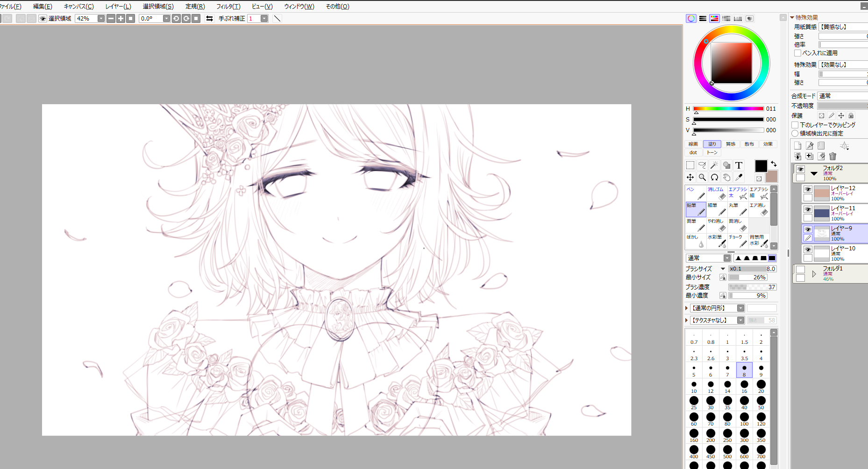Open the zoom percentage dropdown
868x469 pixels.
[x=101, y=18]
